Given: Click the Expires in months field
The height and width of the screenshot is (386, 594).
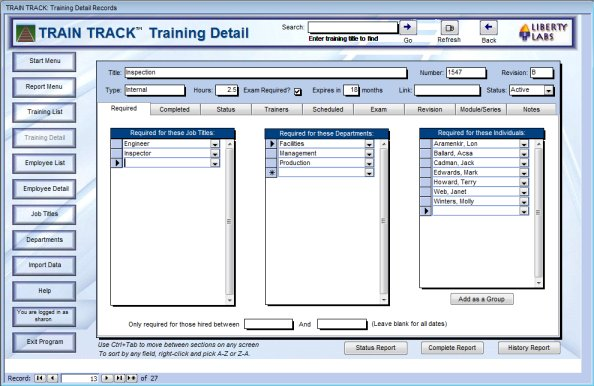Looking at the screenshot, I should pos(351,90).
